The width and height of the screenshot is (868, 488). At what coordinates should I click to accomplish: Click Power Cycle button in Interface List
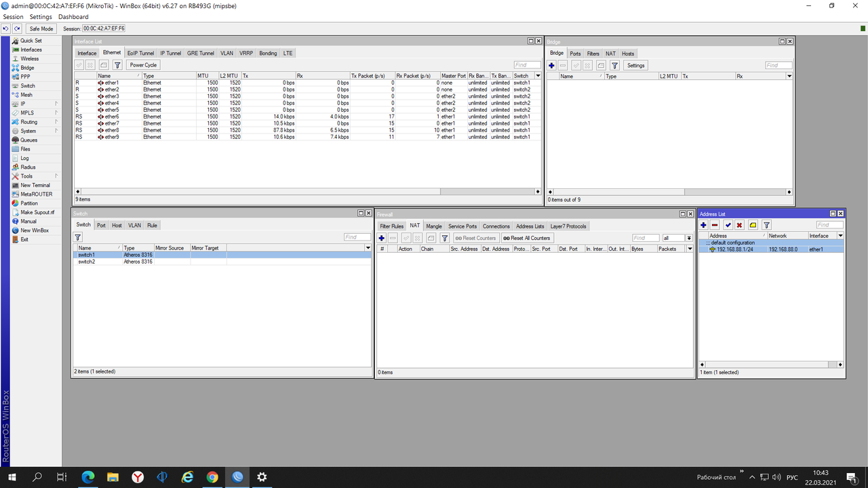tap(143, 65)
